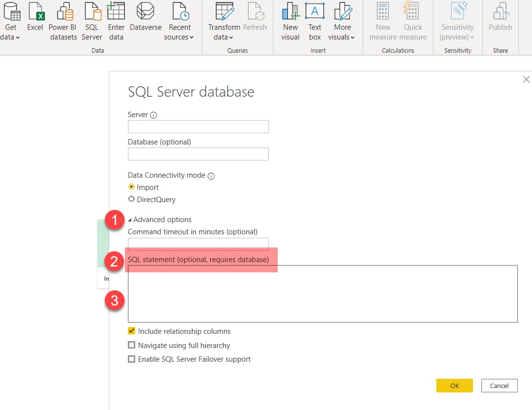The image size is (532, 410).
Task: Close the SQL Server database dialog
Action: point(526,80)
